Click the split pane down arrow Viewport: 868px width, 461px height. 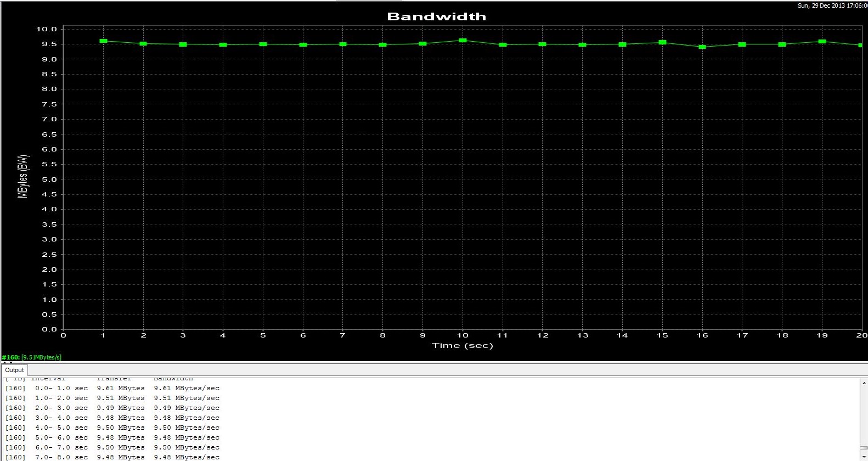(11, 363)
